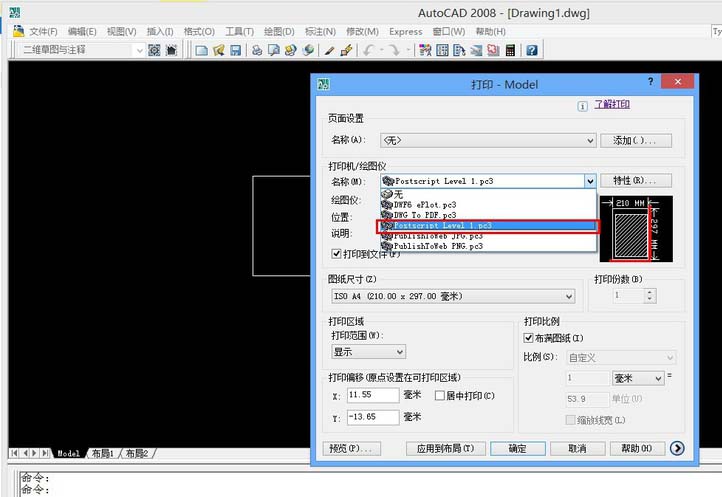This screenshot has width=722, height=497.
Task: Open the 视图(V) menu
Action: (x=122, y=31)
